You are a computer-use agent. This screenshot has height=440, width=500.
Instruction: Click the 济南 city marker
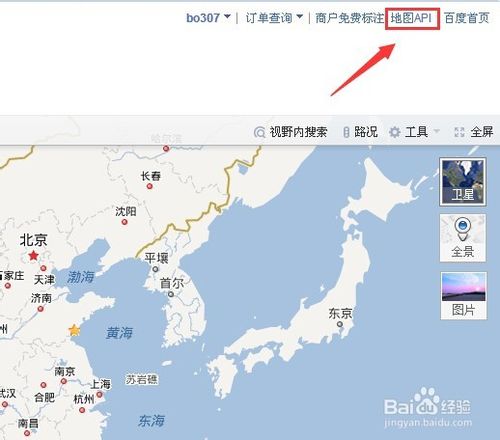(40, 309)
